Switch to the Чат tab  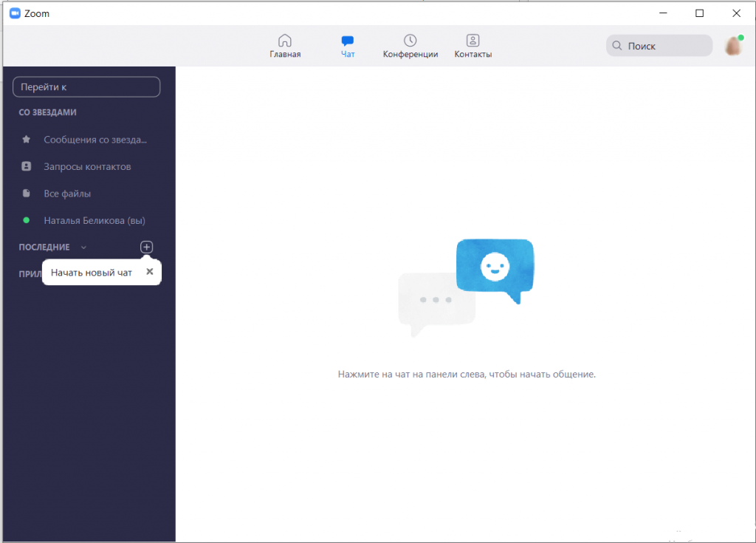pos(348,46)
